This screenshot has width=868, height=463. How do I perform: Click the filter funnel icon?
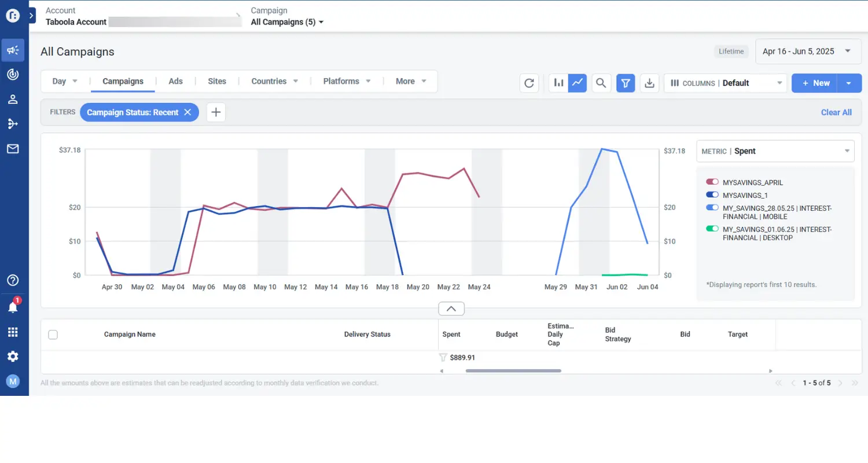click(x=626, y=83)
